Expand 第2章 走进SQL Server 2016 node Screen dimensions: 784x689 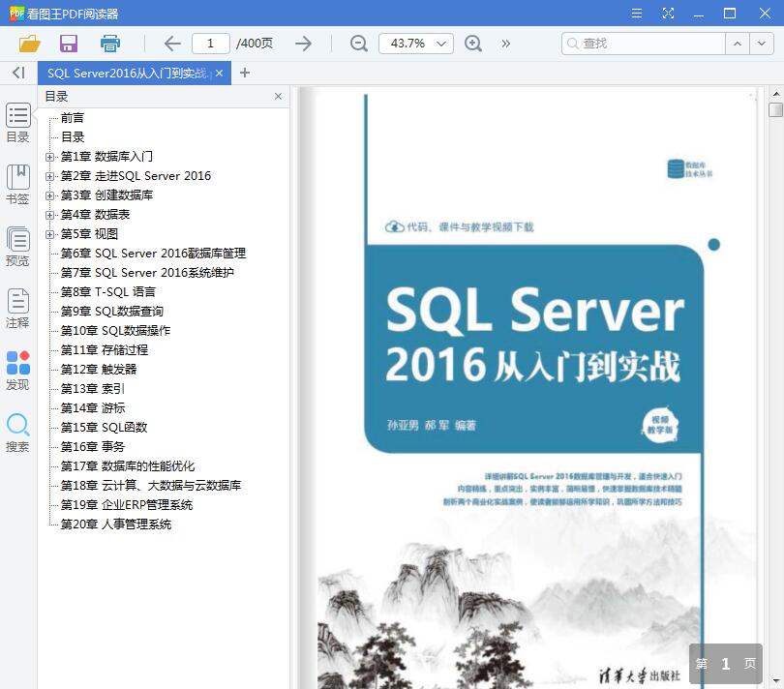[49, 176]
